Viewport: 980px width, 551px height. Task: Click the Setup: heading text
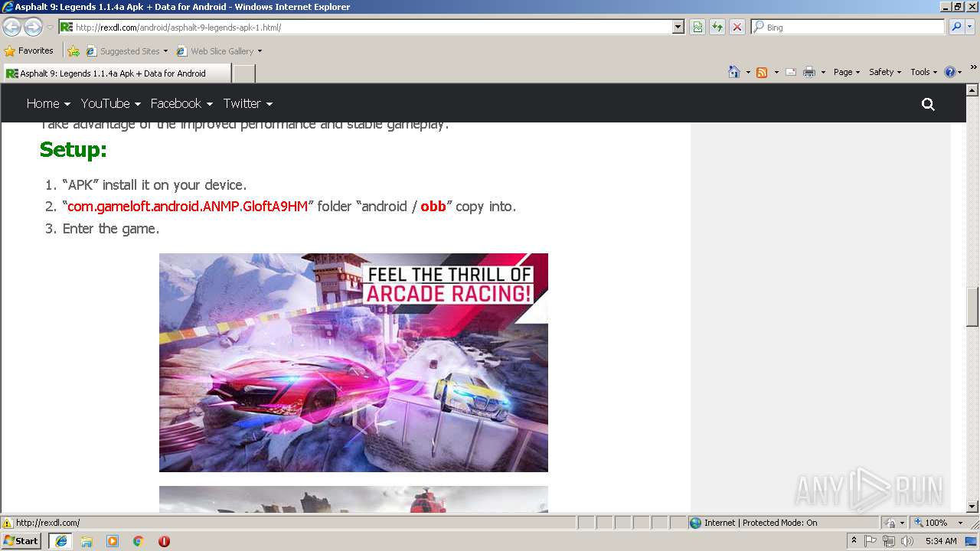tap(73, 149)
